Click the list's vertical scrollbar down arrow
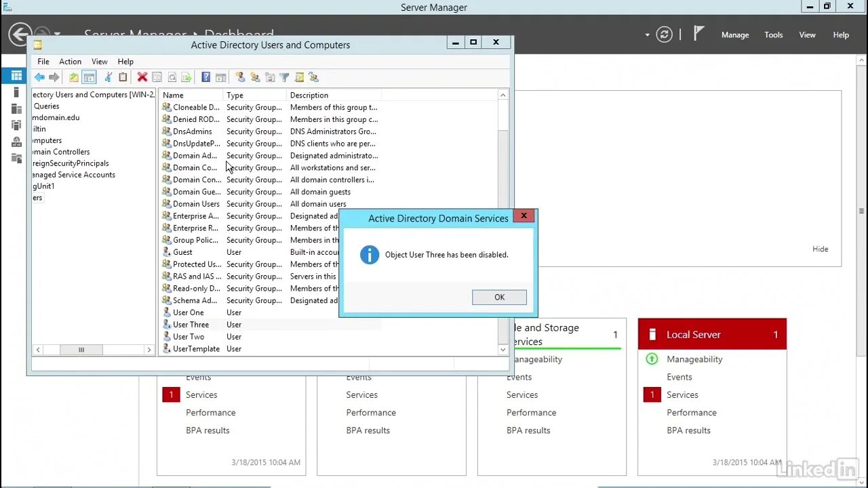The width and height of the screenshot is (868, 488). pos(502,350)
